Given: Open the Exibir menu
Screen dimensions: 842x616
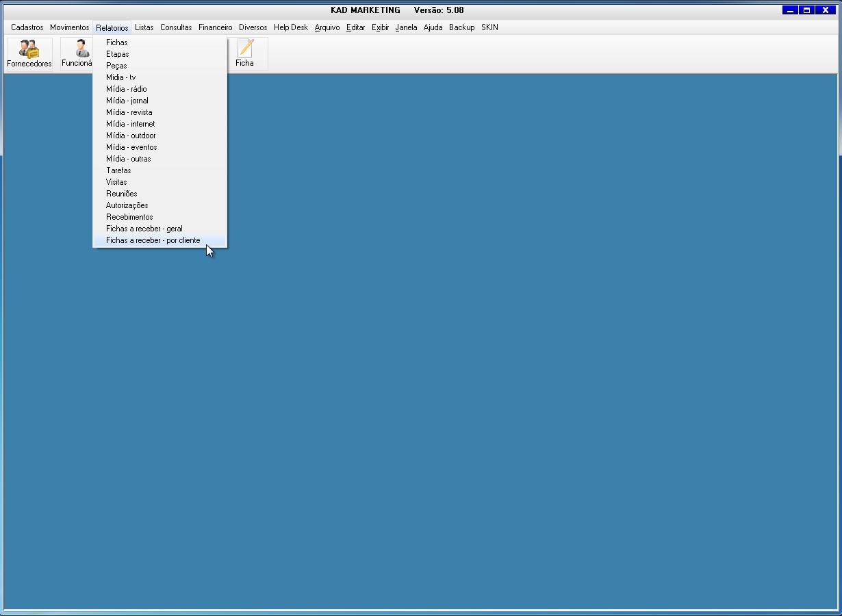Looking at the screenshot, I should click(381, 27).
